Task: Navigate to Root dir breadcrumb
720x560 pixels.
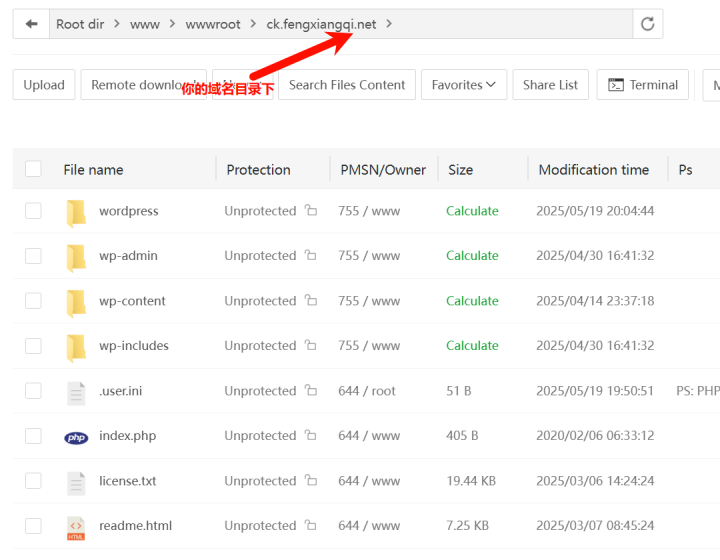Action: click(80, 24)
